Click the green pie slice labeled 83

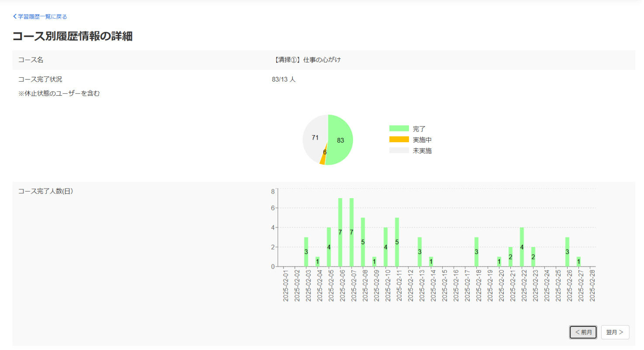(341, 140)
